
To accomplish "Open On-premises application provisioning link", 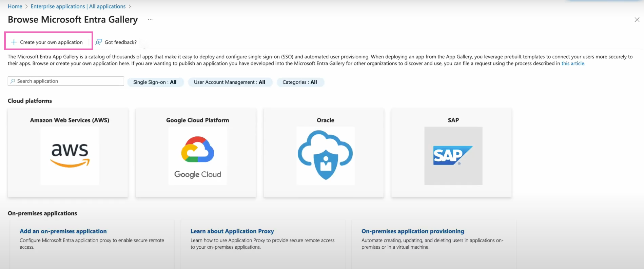I will tap(413, 231).
